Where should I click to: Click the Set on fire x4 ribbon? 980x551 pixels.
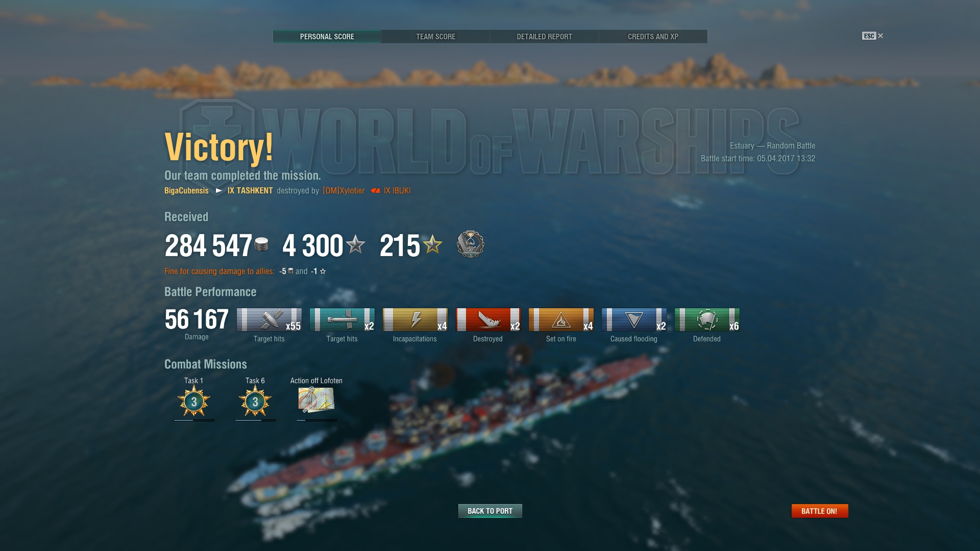tap(561, 320)
